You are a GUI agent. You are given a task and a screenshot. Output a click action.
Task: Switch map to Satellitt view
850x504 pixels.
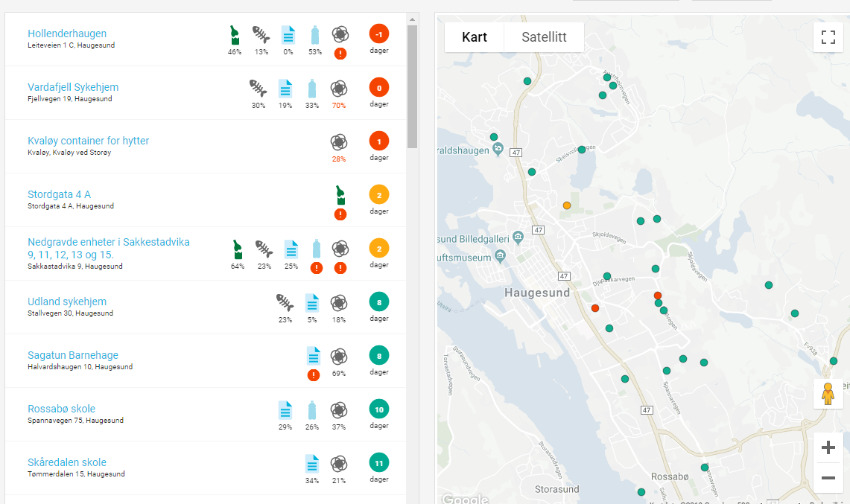click(x=544, y=37)
